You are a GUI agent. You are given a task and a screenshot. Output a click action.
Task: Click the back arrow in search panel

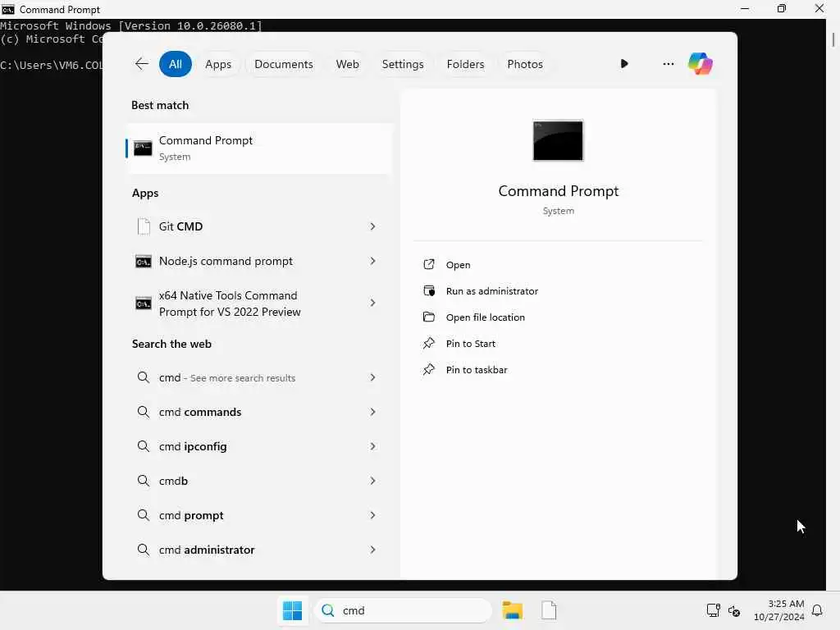[x=141, y=64]
